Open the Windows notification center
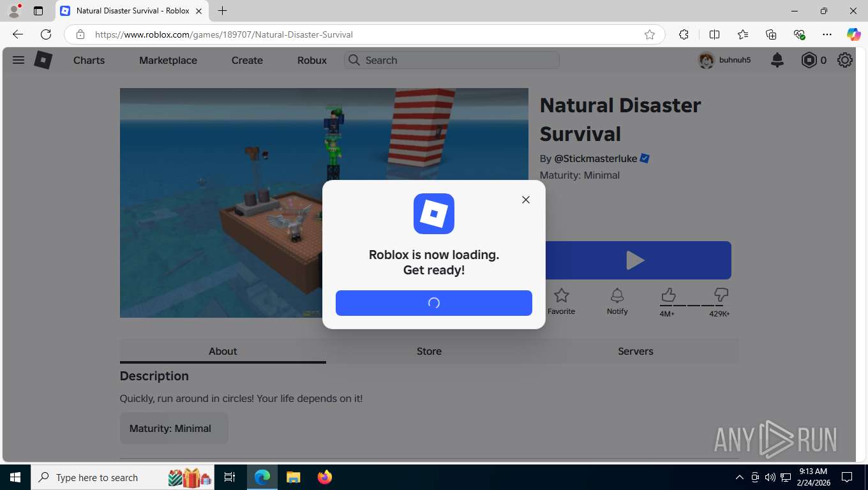868x490 pixels. pyautogui.click(x=847, y=477)
